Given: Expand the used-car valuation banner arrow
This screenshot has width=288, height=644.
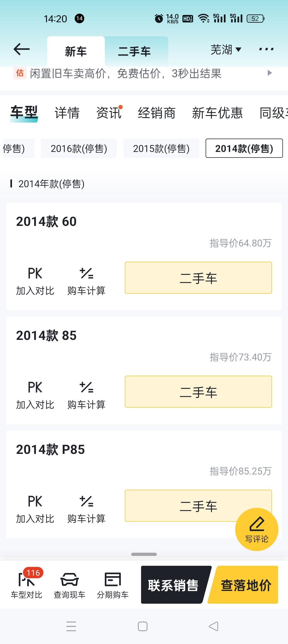Looking at the screenshot, I should (x=270, y=73).
